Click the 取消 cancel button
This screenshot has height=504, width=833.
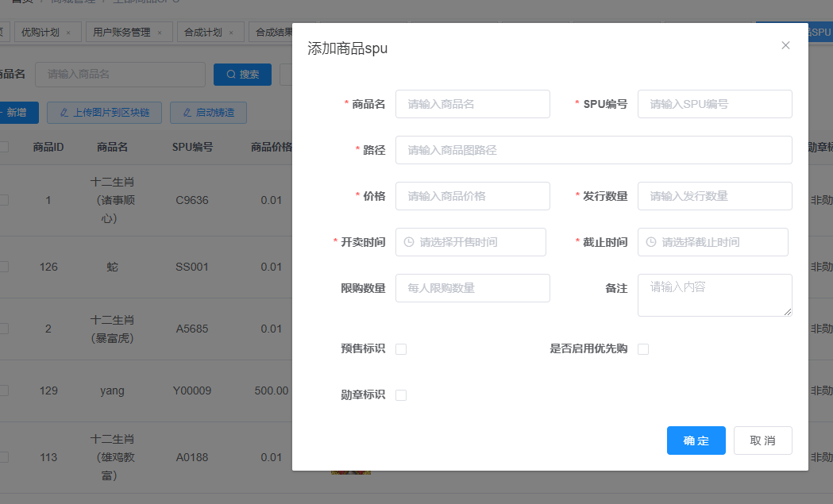[x=762, y=441]
